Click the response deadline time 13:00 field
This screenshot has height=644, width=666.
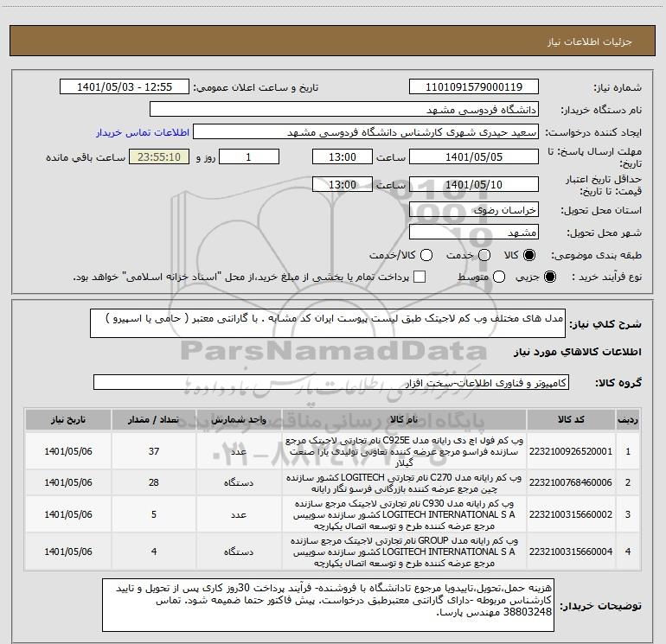pyautogui.click(x=343, y=156)
